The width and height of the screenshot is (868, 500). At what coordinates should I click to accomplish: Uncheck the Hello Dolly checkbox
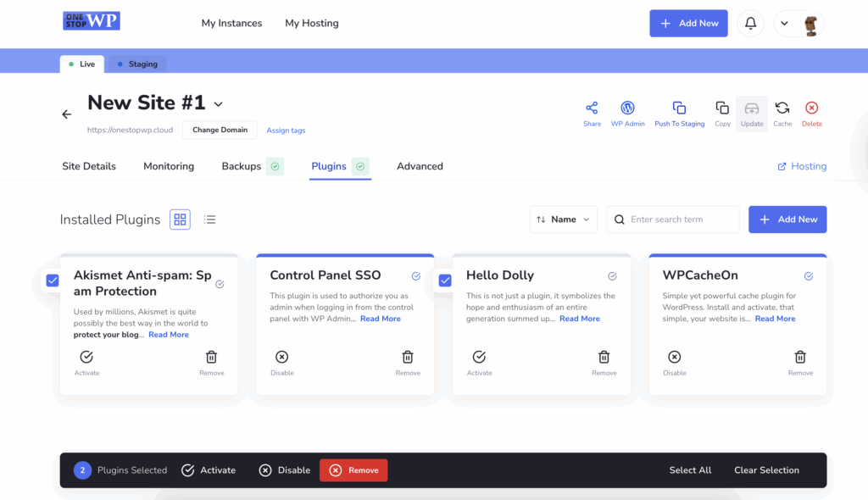(445, 281)
